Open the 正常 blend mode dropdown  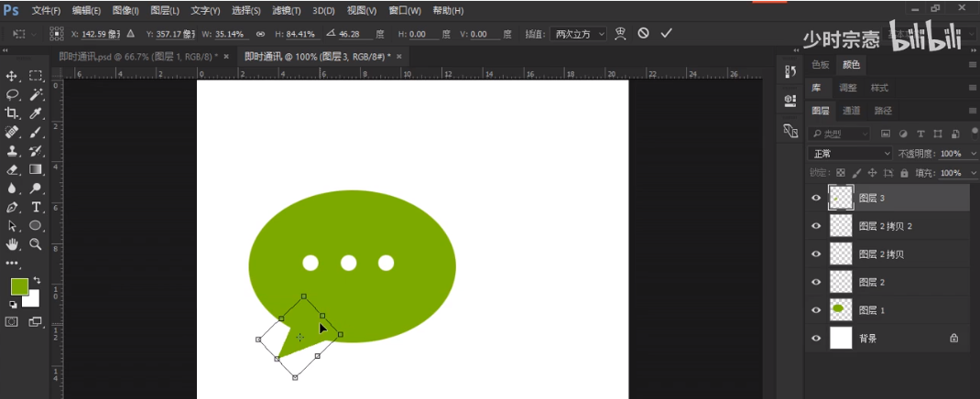(x=850, y=154)
